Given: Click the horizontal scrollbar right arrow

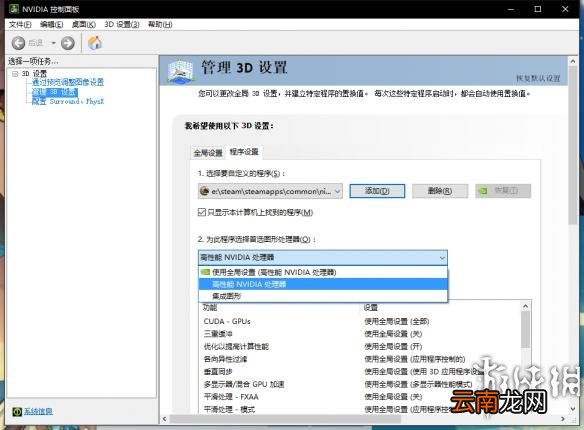Looking at the screenshot, I should pos(564,419).
